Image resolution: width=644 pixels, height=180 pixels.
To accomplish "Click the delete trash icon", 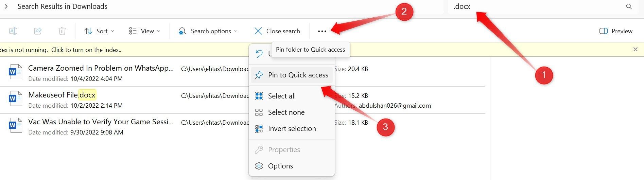I will coord(62,31).
